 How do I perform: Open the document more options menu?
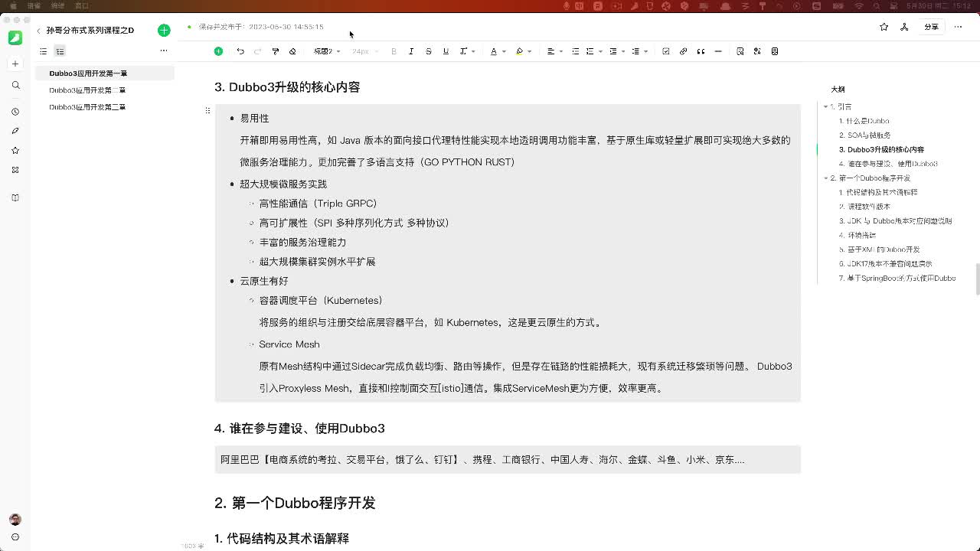click(958, 27)
